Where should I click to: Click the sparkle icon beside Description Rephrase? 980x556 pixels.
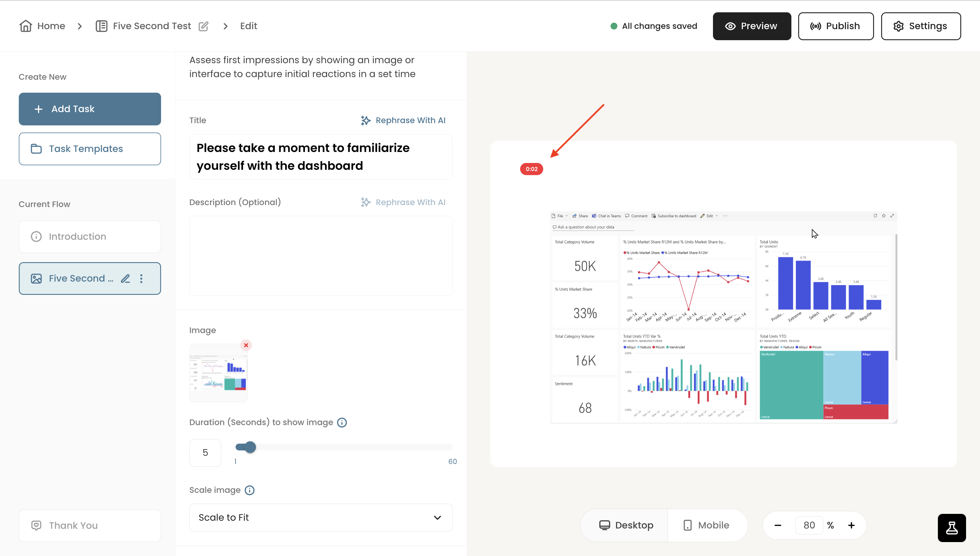click(366, 203)
